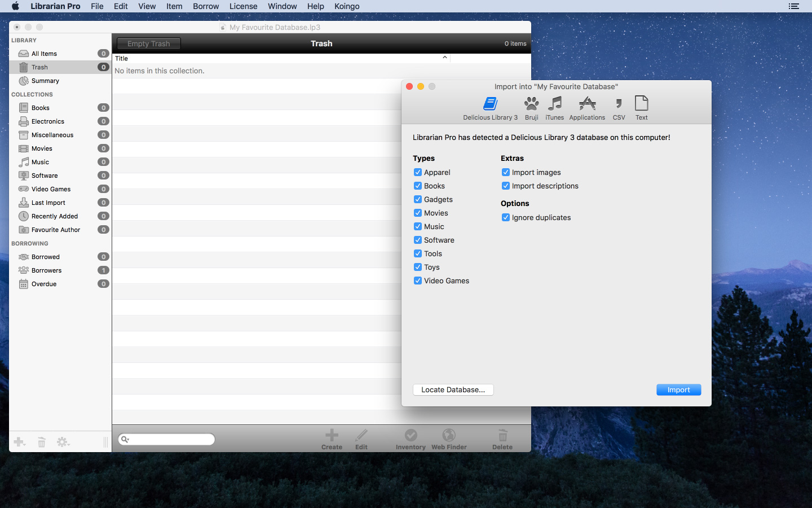
Task: Click the Edit pencil toolbar button
Action: click(x=361, y=439)
